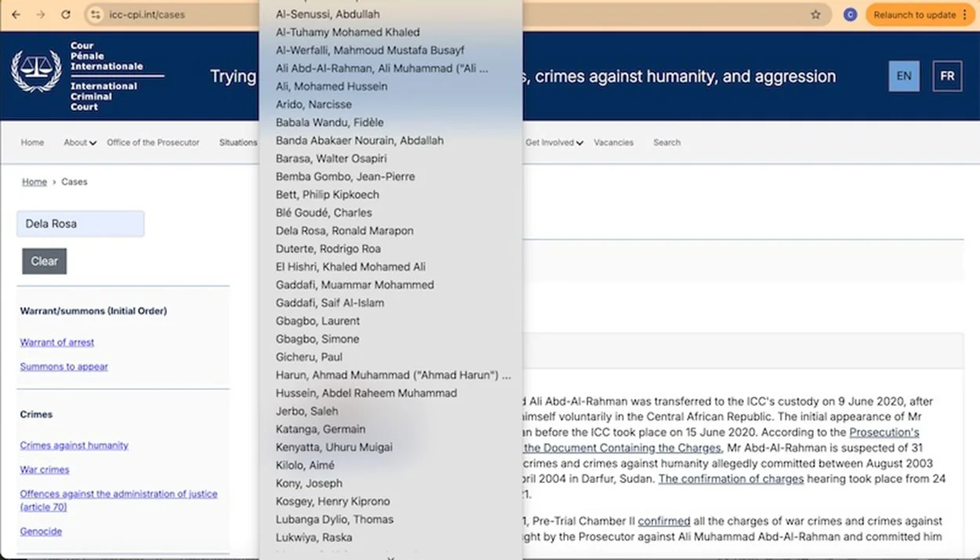Select Babala Wandu, Fidèle option
The height and width of the screenshot is (560, 980).
(x=390, y=122)
